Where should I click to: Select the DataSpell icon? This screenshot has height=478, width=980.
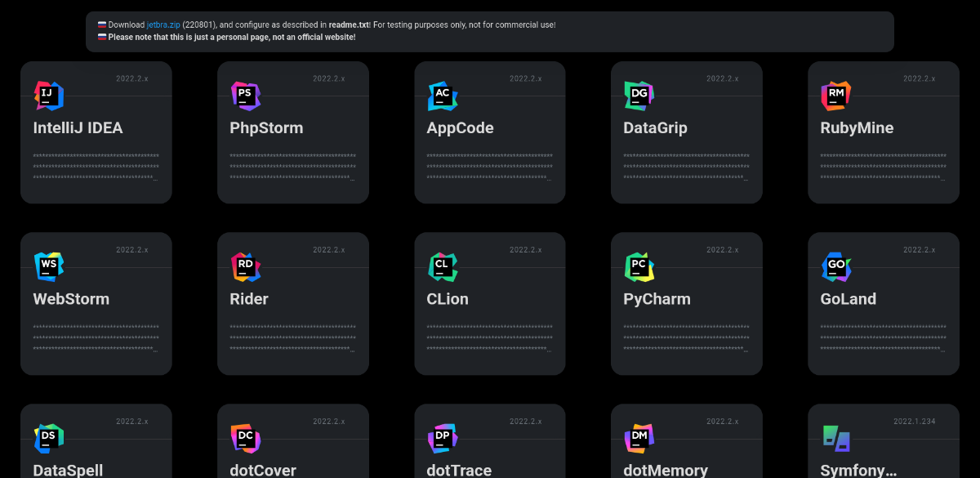point(48,438)
